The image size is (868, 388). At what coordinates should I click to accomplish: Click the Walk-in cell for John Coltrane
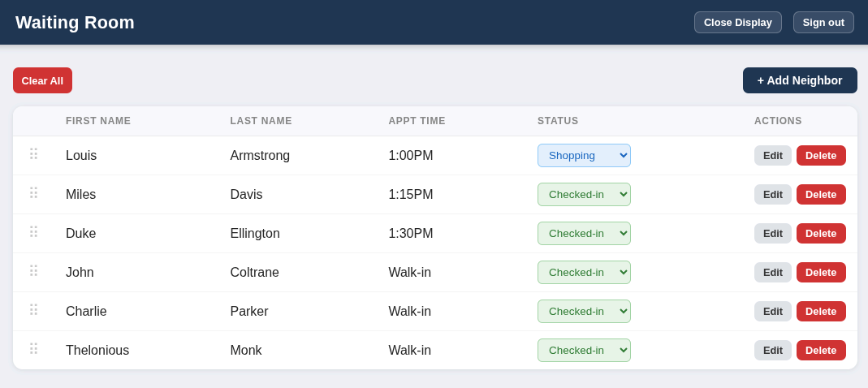[x=410, y=272]
